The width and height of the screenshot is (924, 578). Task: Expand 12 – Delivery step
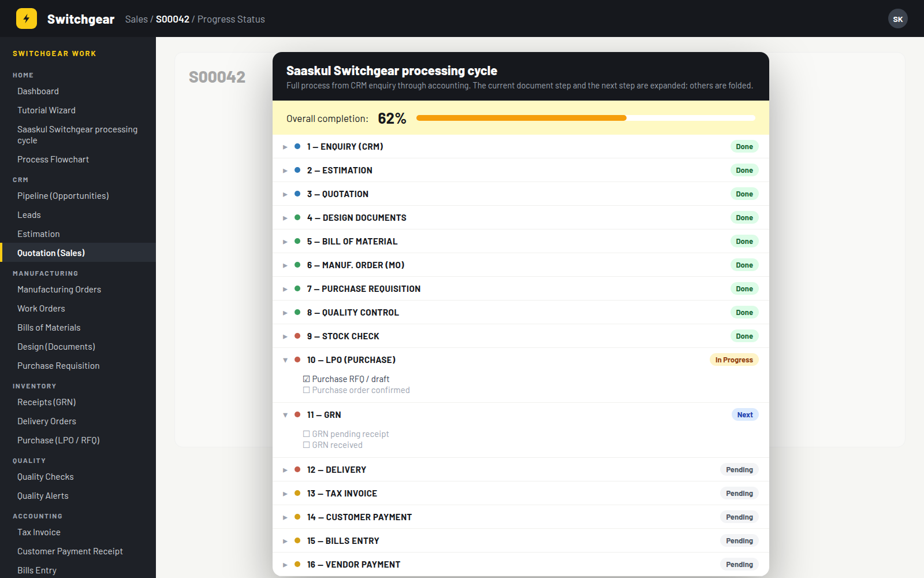tap(520, 470)
